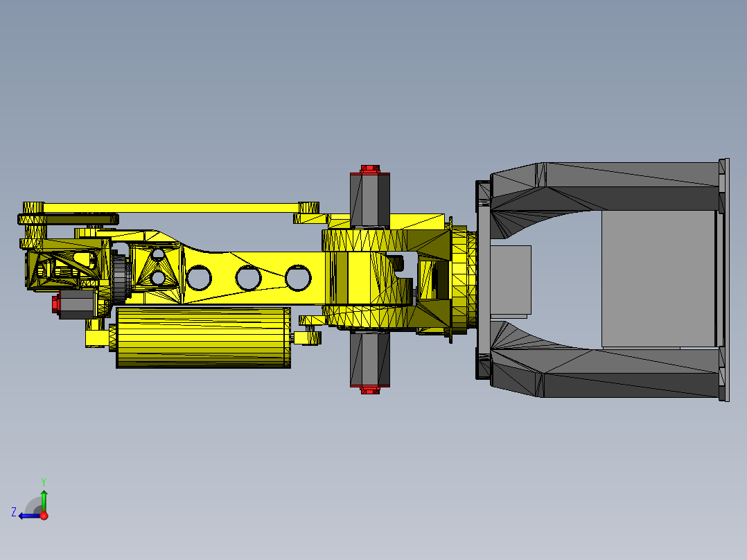747x560 pixels.
Task: Select the long thin yellow link rod
Action: (171, 208)
